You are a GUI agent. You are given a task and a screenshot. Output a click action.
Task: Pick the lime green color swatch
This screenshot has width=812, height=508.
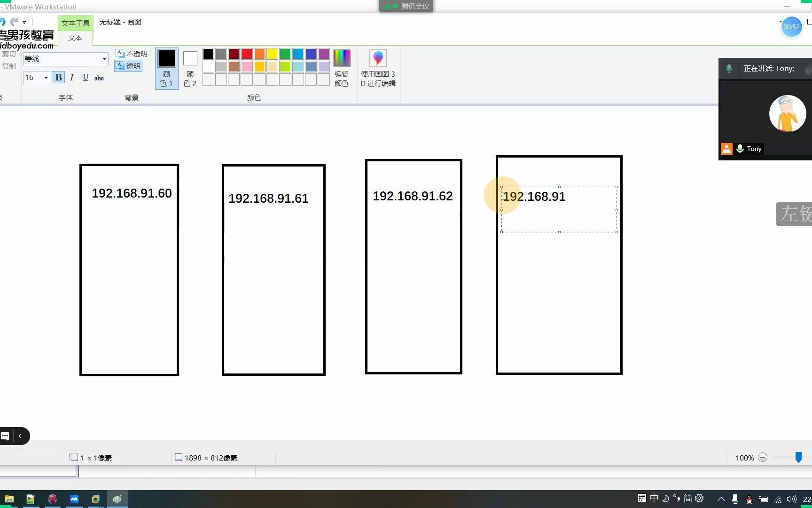(x=285, y=66)
